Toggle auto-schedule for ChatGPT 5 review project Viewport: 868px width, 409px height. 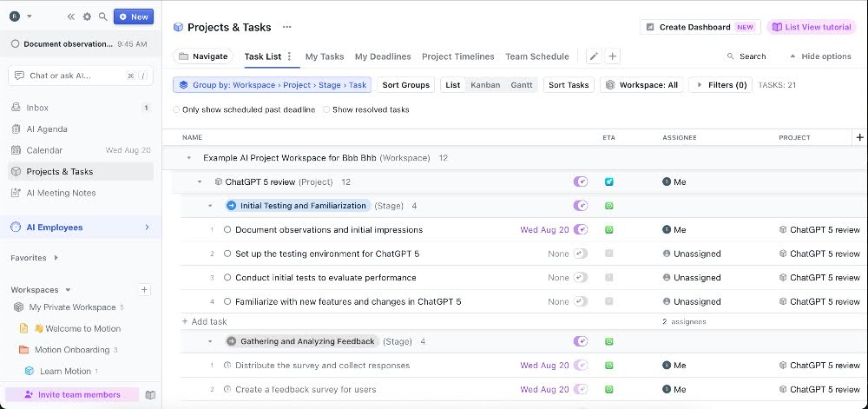(580, 182)
